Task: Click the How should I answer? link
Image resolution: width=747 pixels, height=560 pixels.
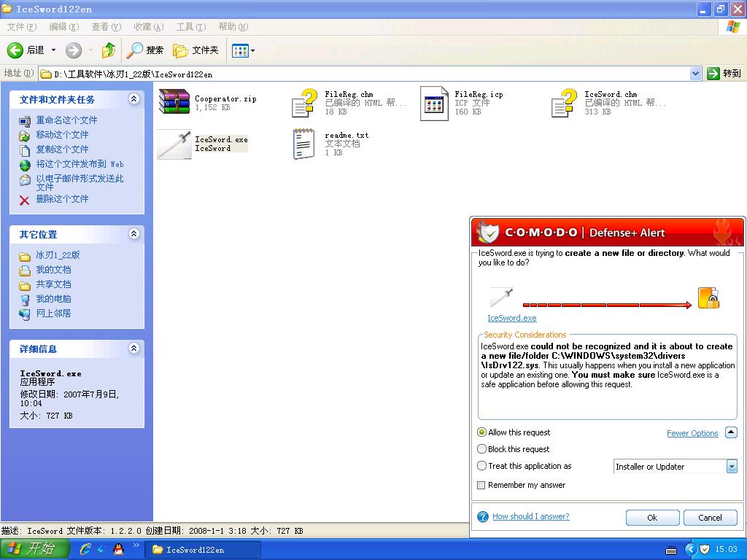Action: pos(531,516)
